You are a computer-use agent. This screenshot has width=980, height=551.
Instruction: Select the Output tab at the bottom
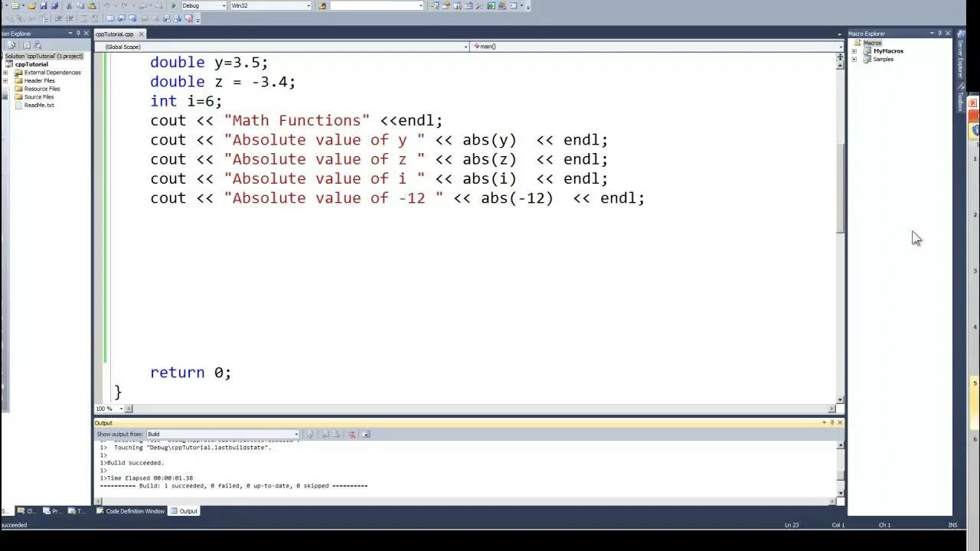click(x=184, y=511)
